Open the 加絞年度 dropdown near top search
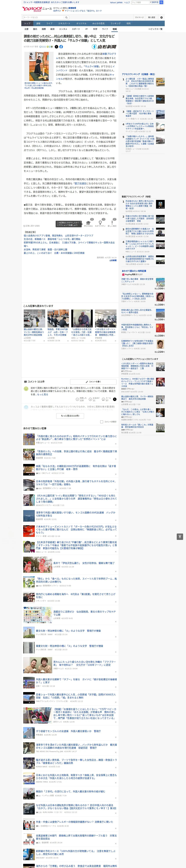This screenshot has width=186, height=868. pos(154,2)
